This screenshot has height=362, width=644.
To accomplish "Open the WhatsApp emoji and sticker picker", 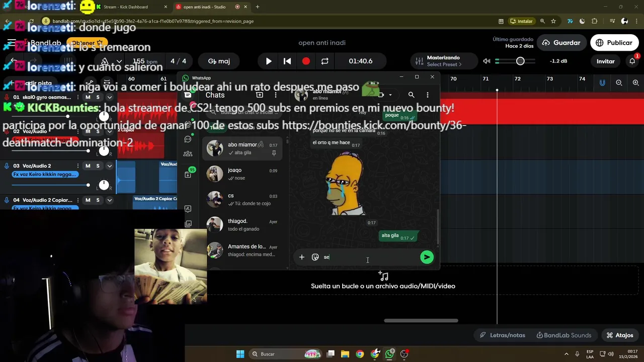I will [x=315, y=257].
